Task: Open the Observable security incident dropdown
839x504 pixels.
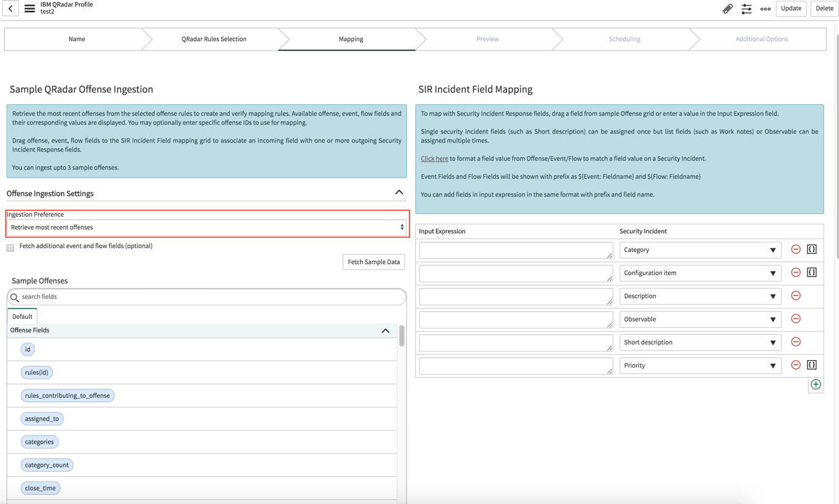Action: (700, 319)
